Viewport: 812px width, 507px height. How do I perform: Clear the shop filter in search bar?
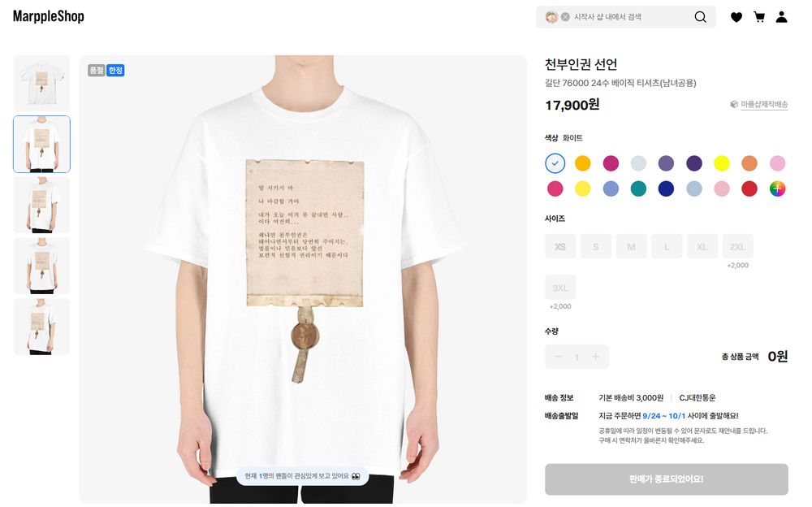click(565, 17)
